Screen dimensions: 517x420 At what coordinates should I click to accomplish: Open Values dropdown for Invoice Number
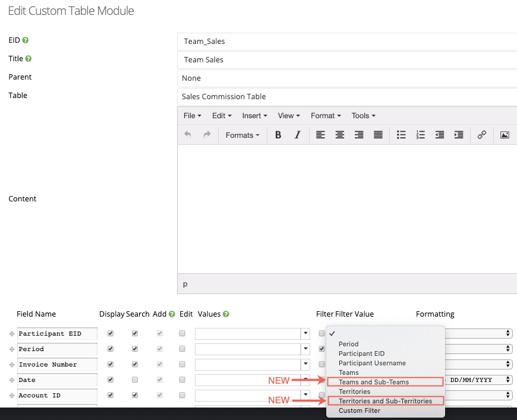(x=305, y=364)
